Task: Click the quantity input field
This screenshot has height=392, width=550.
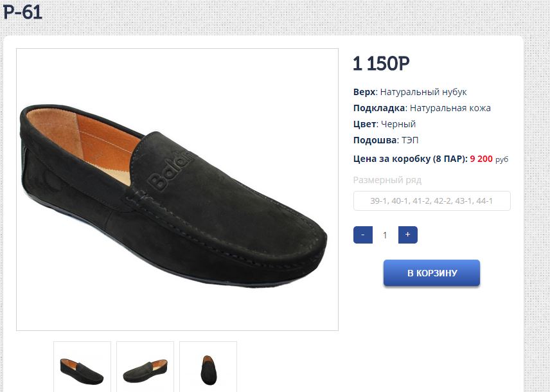Action: (x=385, y=235)
